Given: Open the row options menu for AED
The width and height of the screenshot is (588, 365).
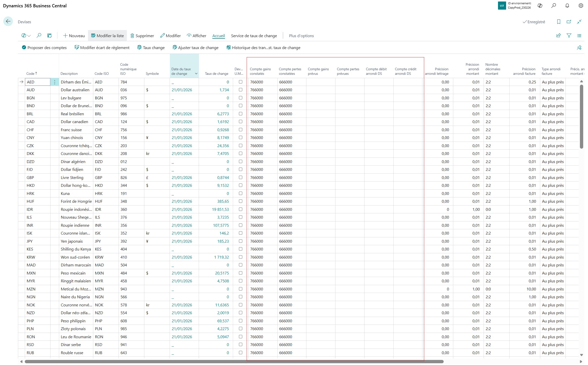Looking at the screenshot, I should 54,82.
